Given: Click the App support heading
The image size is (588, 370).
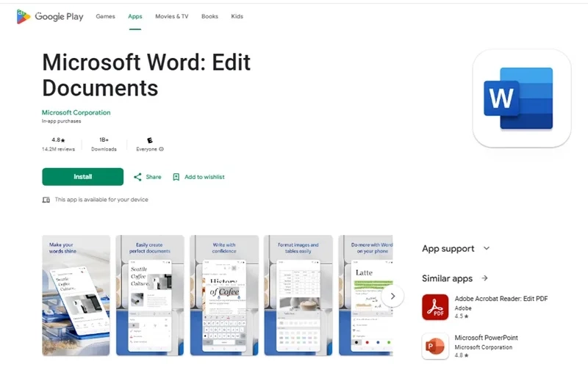Looking at the screenshot, I should [448, 249].
